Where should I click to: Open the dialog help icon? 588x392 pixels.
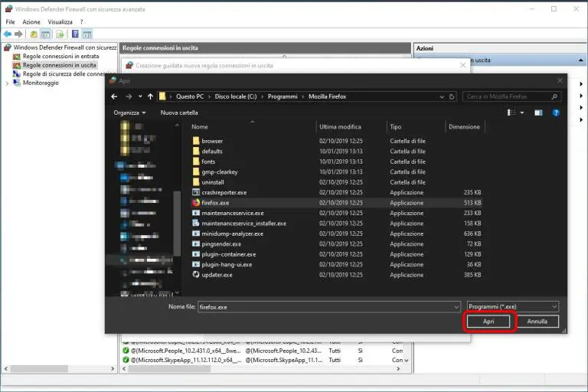556,113
